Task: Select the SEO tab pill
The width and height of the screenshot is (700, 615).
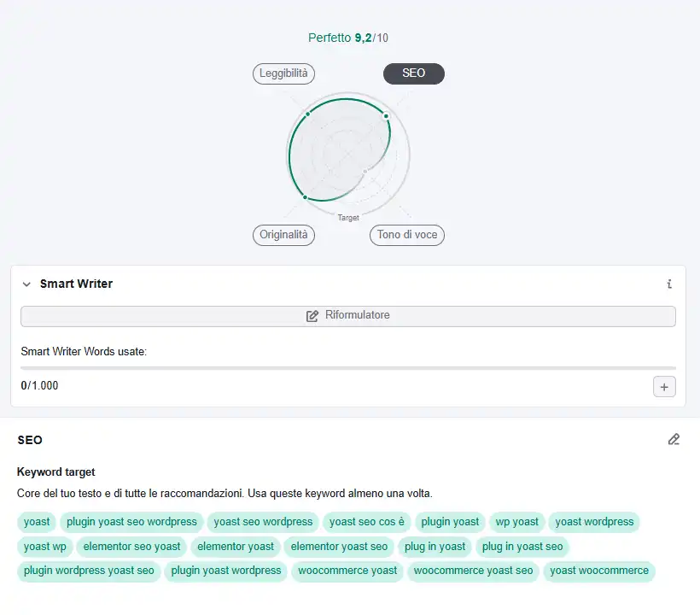Action: 414,73
